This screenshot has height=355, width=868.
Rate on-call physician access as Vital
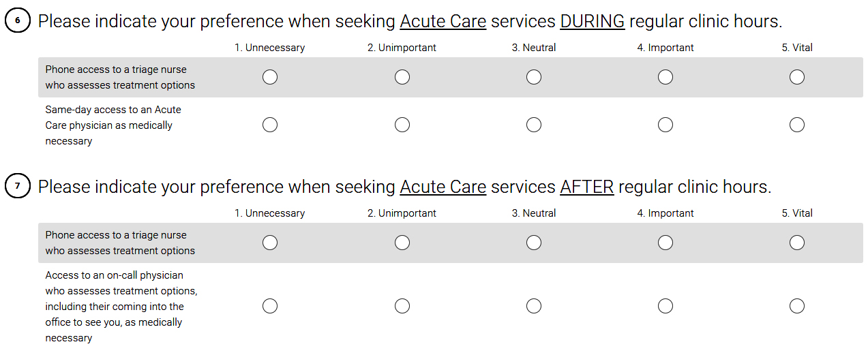pyautogui.click(x=797, y=306)
